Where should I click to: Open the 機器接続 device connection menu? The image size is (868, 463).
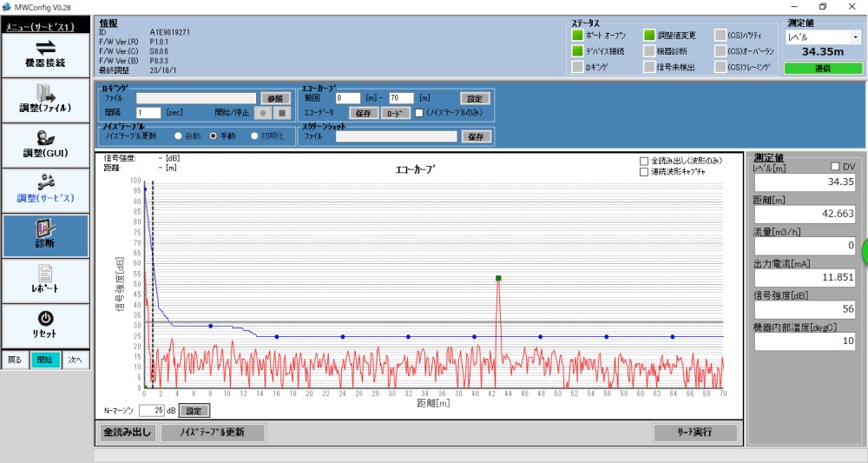[x=45, y=55]
